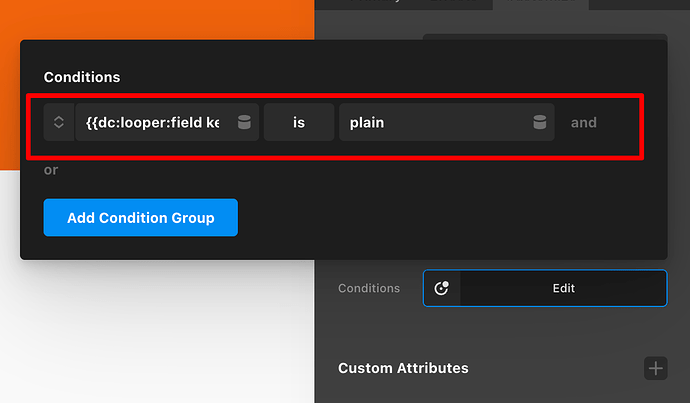Open dynamic content picker for looper field
This screenshot has width=690, height=403.
244,122
